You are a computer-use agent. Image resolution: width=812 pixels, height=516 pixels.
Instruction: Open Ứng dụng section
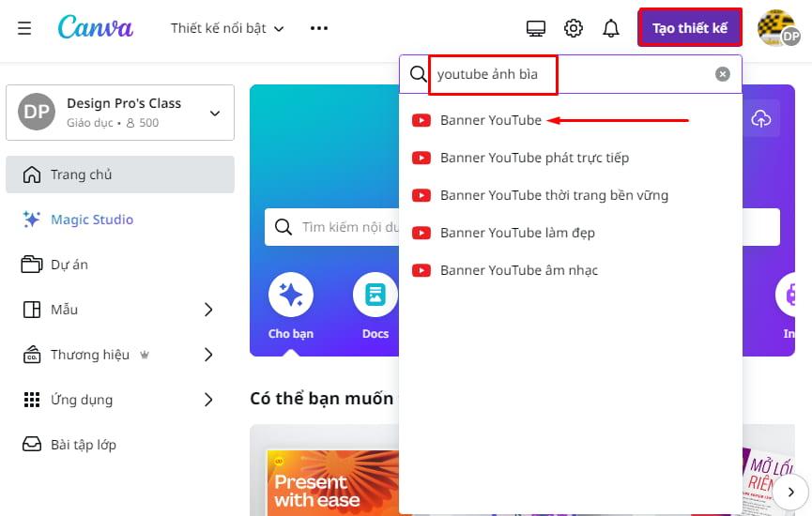tap(120, 400)
